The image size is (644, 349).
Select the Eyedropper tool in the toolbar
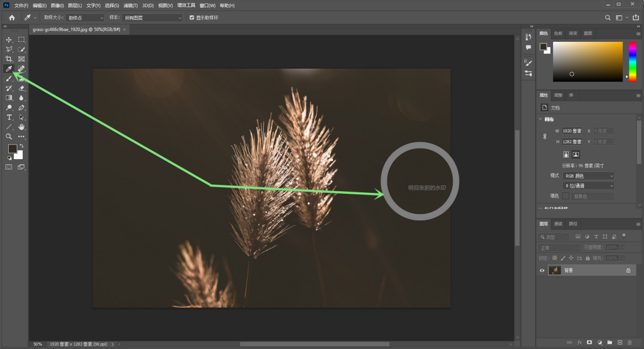(x=9, y=69)
